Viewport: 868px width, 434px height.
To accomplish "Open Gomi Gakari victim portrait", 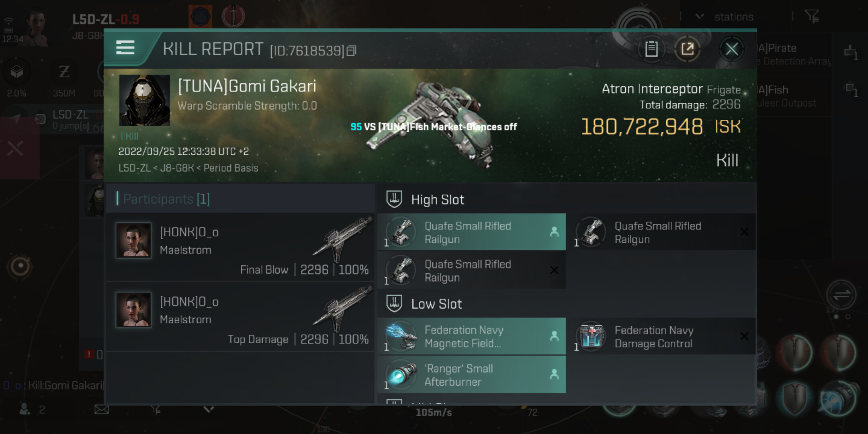I will [145, 100].
